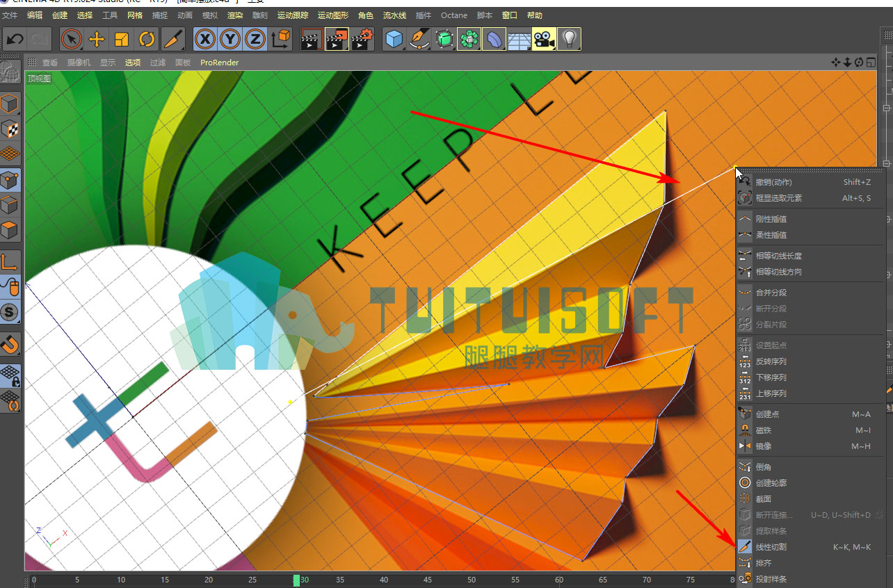Click the viewport maximize toggle icon
Image resolution: width=893 pixels, height=588 pixels.
(871, 63)
